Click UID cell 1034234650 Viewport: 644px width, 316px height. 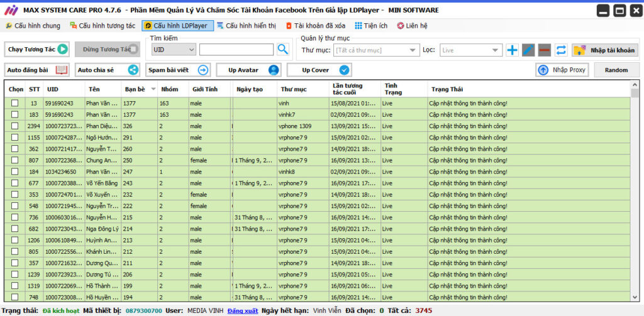[x=65, y=172]
